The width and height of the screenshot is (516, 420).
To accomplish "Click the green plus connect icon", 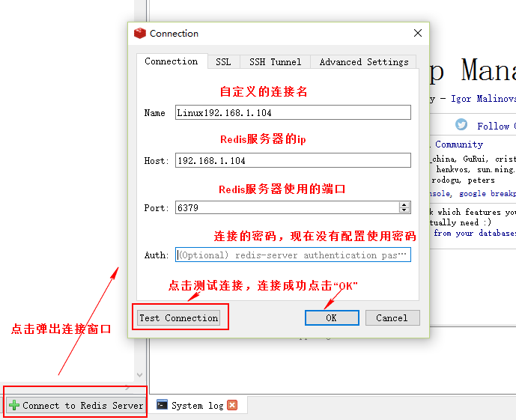I will (13, 405).
